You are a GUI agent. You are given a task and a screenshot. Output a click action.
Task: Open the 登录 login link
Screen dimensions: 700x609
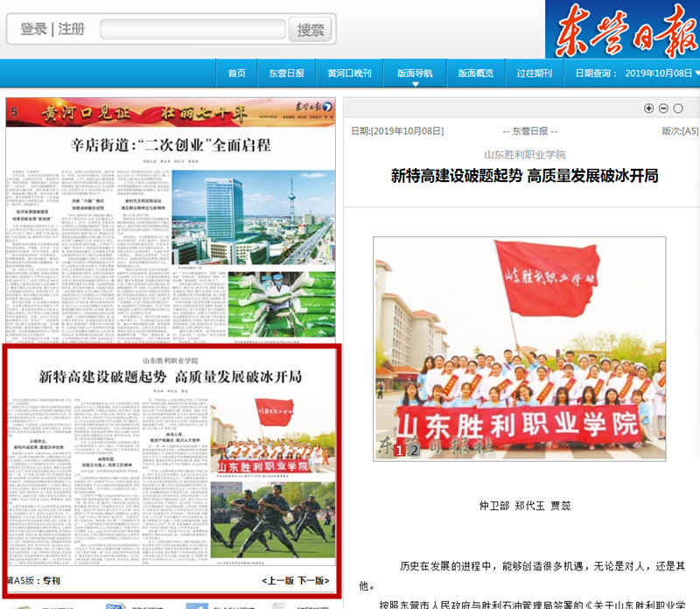tap(33, 30)
